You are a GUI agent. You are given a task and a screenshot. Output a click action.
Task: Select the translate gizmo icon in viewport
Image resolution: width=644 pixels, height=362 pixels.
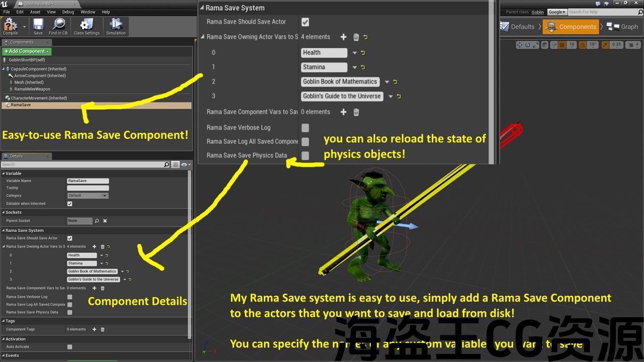point(520,45)
